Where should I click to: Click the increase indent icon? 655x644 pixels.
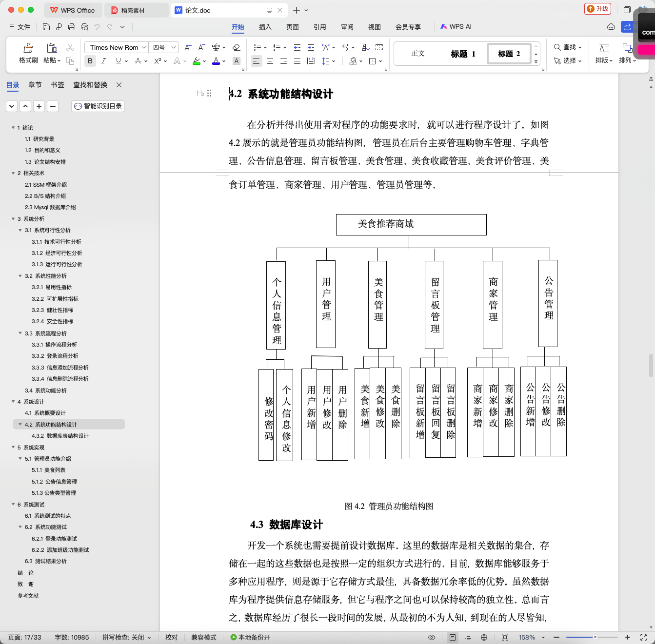pos(311,47)
